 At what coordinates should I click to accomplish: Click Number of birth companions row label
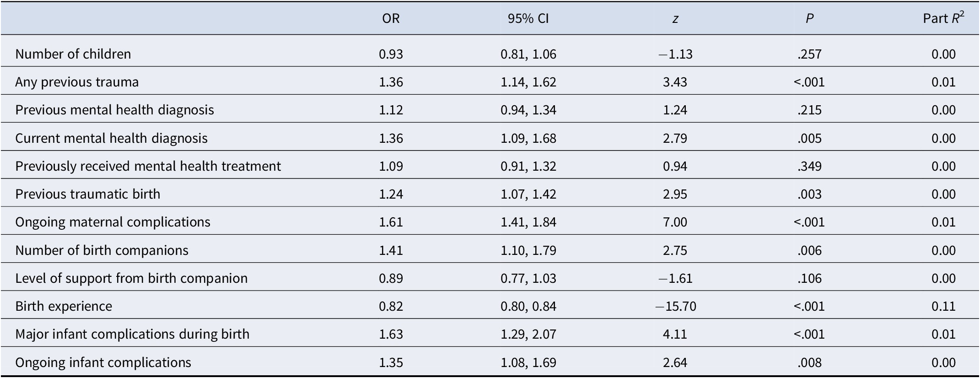point(102,250)
